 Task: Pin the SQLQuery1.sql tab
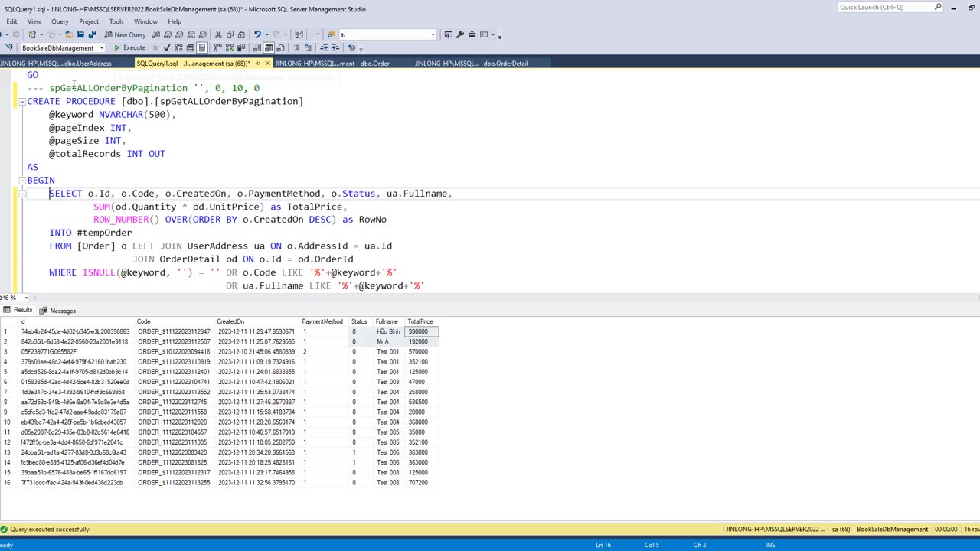[258, 64]
